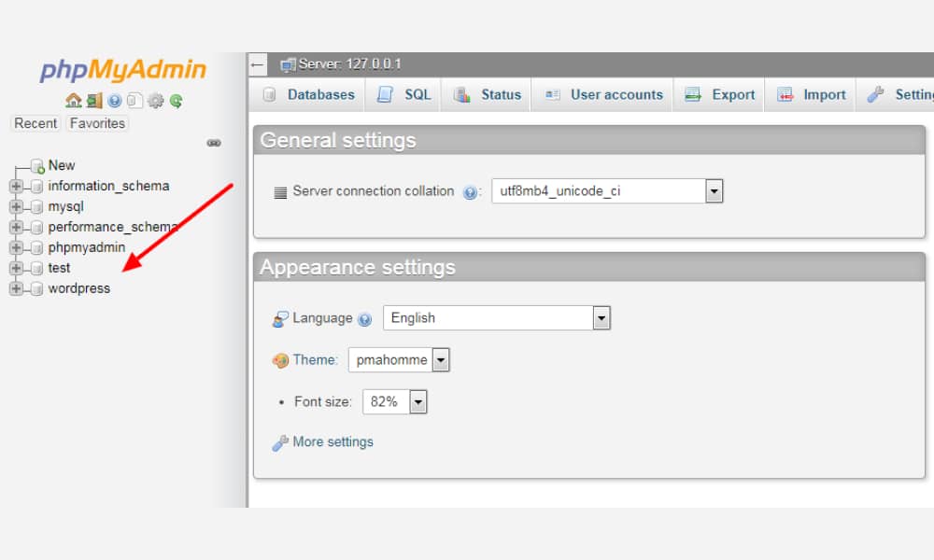This screenshot has width=934, height=560.
Task: Select New to create a database
Action: [x=62, y=165]
